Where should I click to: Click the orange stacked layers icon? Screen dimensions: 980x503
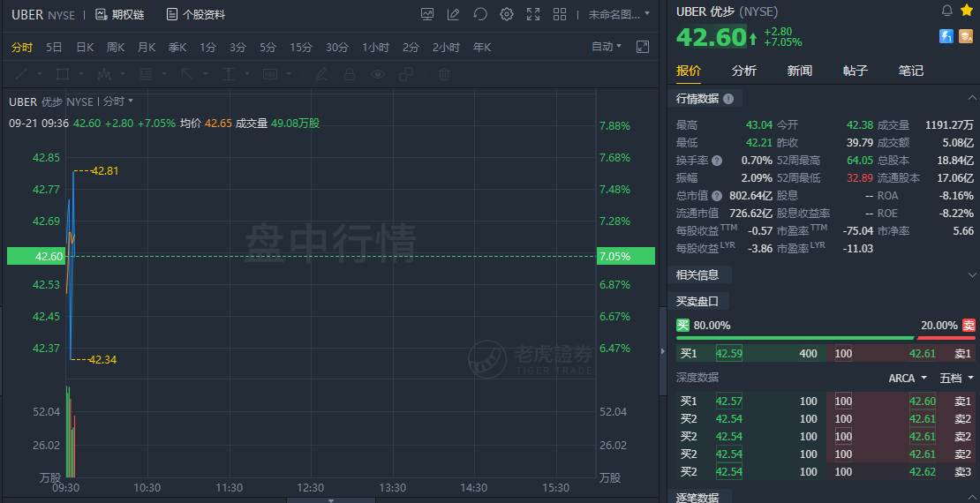tap(966, 36)
